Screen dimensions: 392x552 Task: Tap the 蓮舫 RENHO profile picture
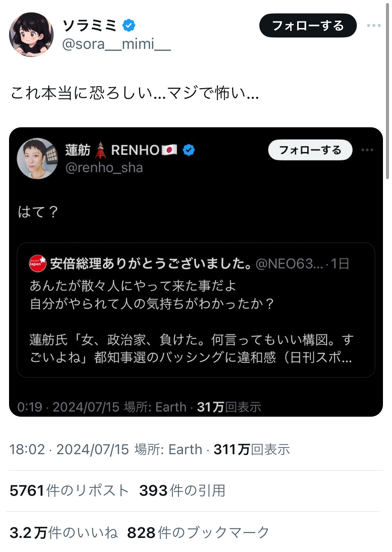38,158
